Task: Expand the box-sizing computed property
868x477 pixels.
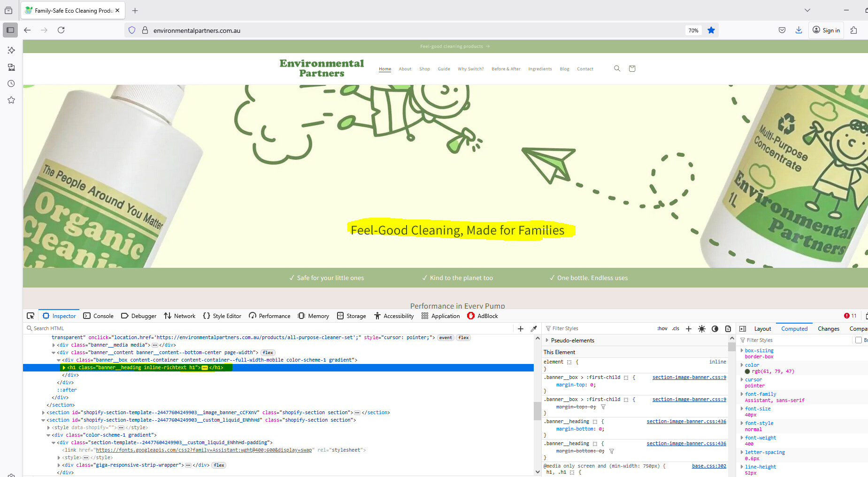Action: coord(742,350)
